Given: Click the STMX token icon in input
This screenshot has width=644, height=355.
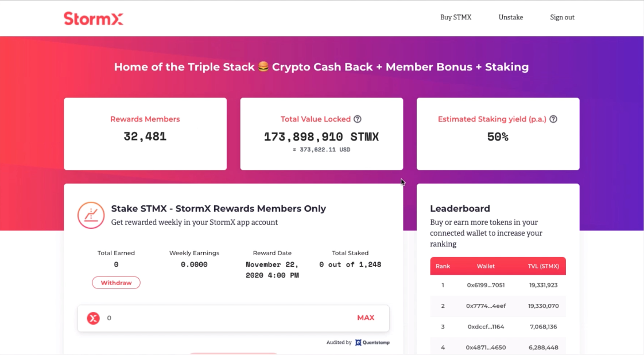Looking at the screenshot, I should tap(93, 318).
